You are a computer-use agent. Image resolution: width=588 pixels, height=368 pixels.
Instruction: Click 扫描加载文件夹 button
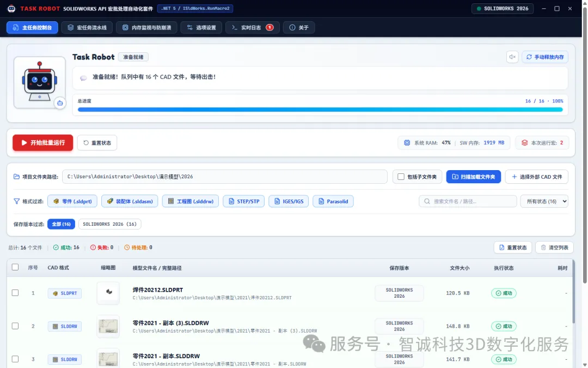(x=473, y=177)
